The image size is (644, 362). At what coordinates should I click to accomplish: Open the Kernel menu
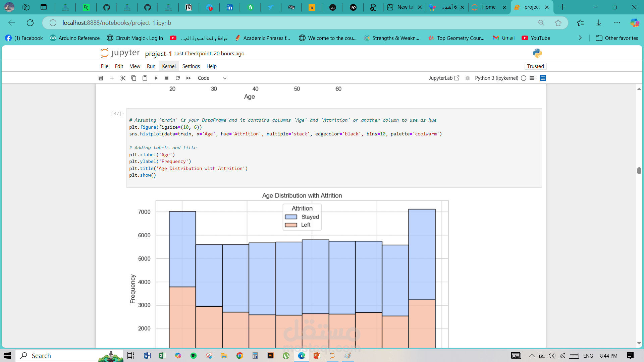click(169, 66)
